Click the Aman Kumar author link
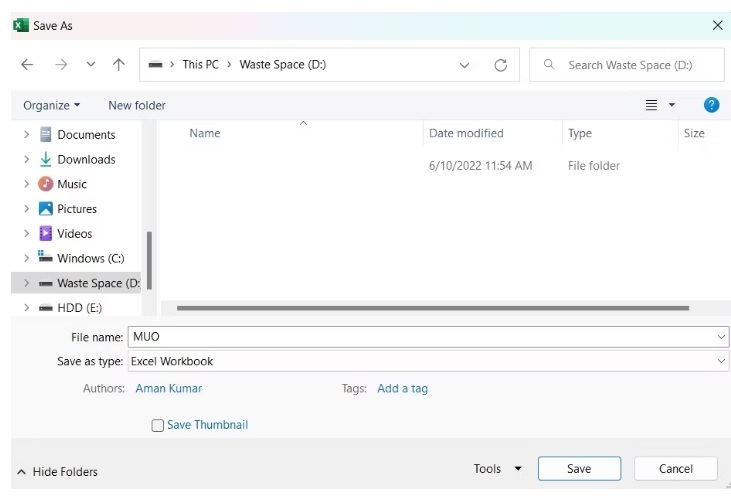Image resolution: width=731 pixels, height=498 pixels. 169,388
